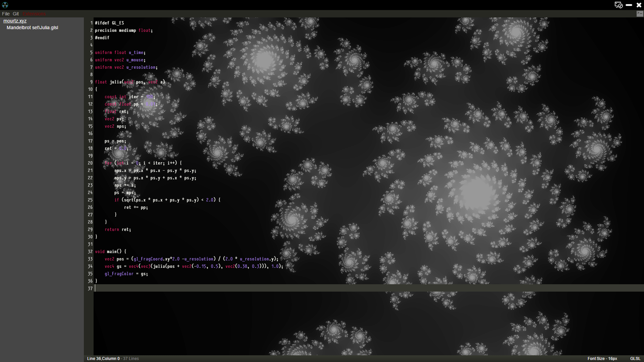Place cursor on the empty line 37
Viewport: 644px width, 362px height.
pyautogui.click(x=201, y=288)
